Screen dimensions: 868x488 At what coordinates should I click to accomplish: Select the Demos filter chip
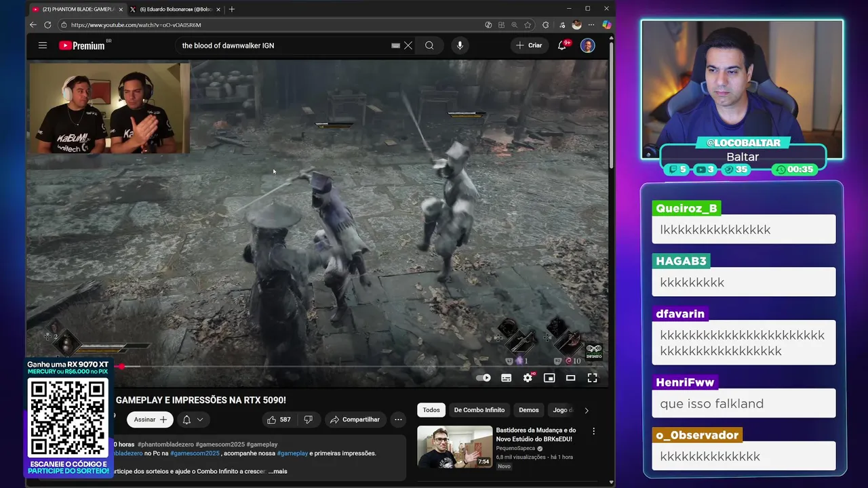tap(529, 410)
